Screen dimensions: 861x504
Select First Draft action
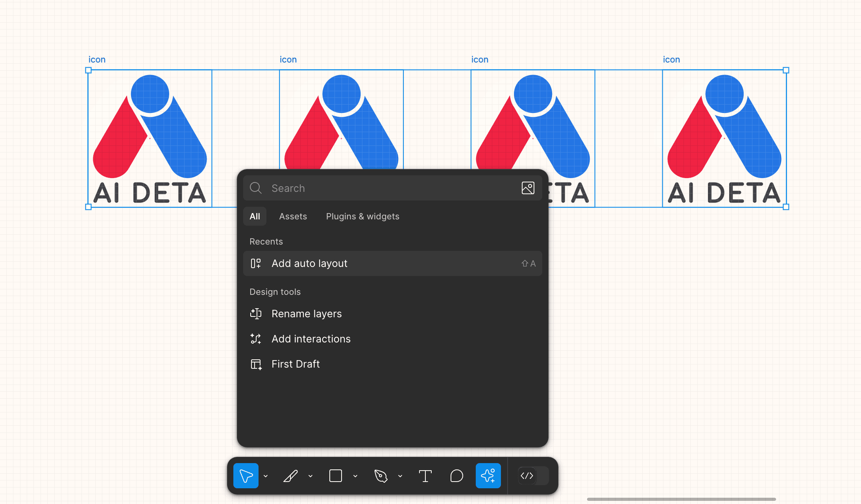click(393, 364)
